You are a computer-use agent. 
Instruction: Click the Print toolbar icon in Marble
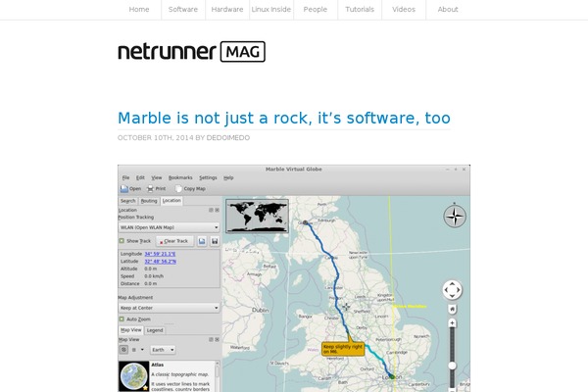(x=150, y=189)
